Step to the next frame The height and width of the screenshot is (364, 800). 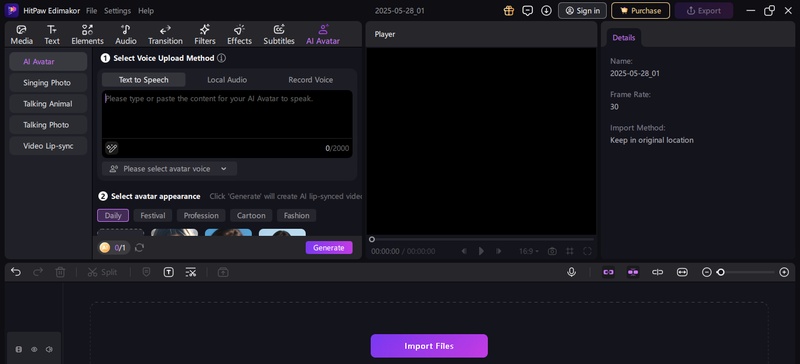click(x=498, y=251)
